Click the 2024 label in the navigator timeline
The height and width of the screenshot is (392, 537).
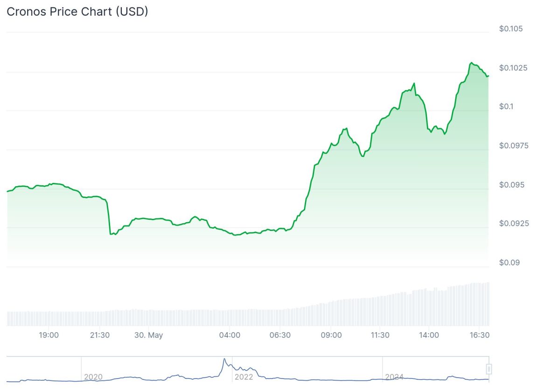394,377
